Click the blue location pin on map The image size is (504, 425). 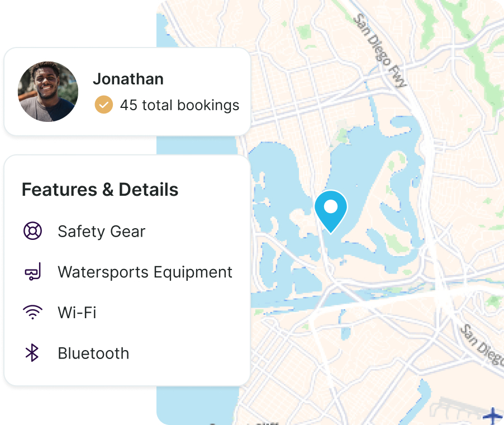click(x=331, y=209)
